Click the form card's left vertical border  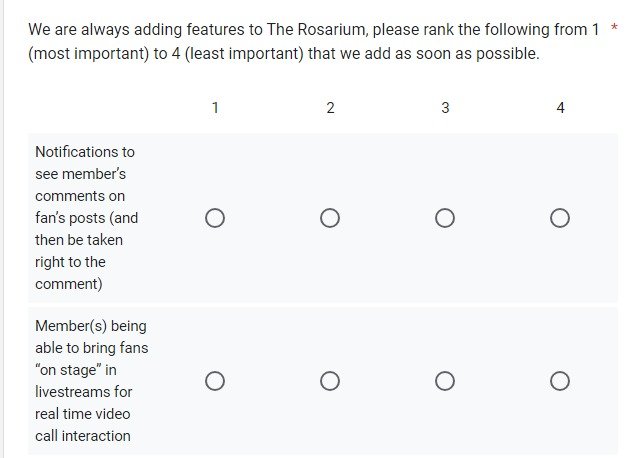coord(3,229)
